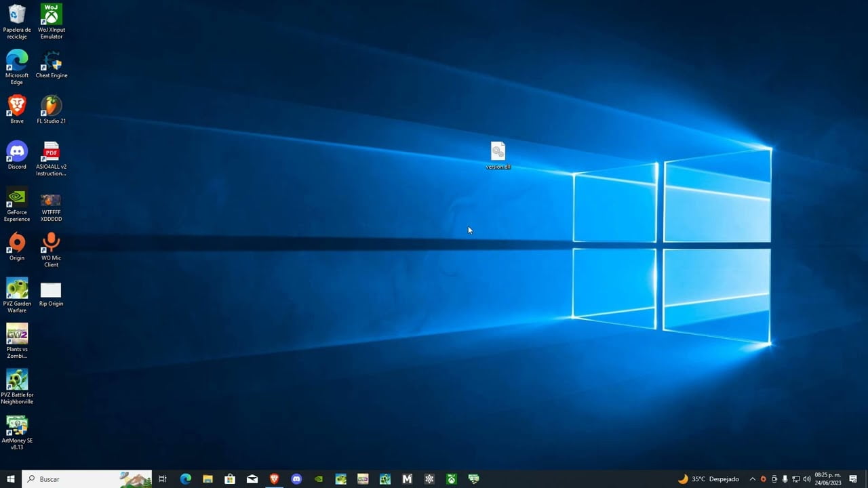
Task: Open the Mail app from the taskbar
Action: tap(252, 479)
